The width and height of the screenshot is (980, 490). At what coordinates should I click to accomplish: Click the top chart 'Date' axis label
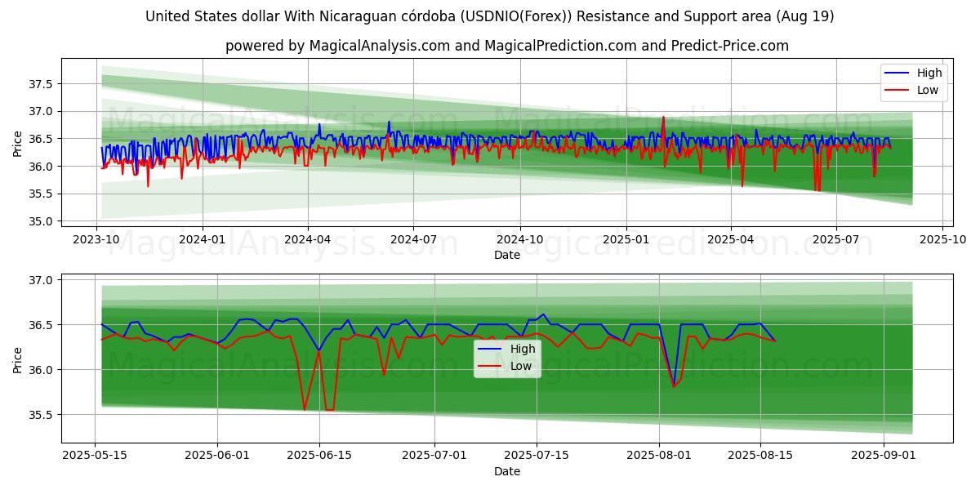[507, 255]
